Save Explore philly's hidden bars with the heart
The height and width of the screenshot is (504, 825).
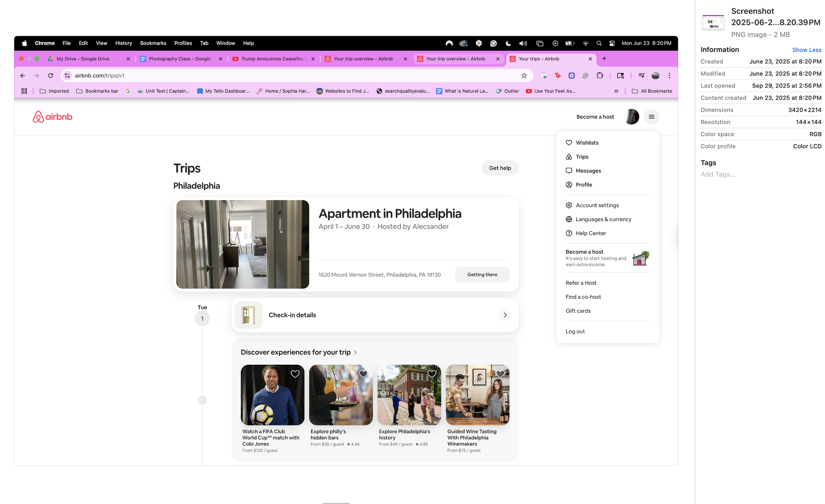(363, 374)
